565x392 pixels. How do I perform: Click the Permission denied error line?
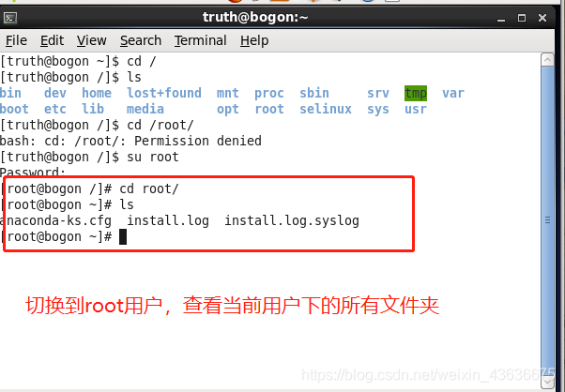[130, 141]
